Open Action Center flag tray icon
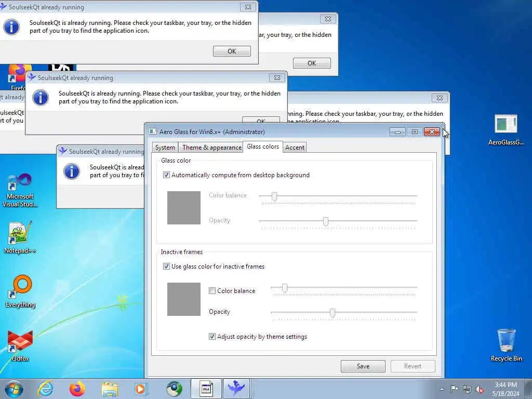 (x=454, y=389)
